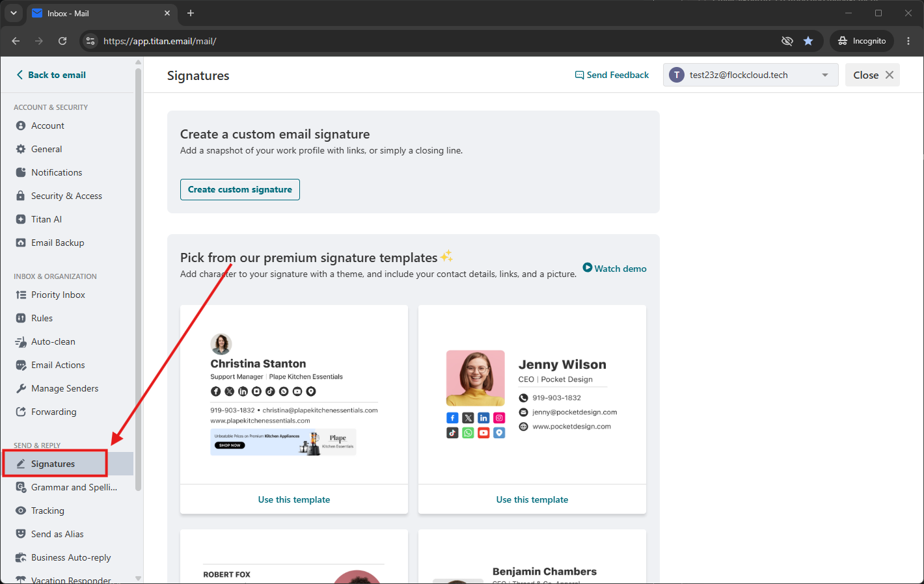Open Business Auto-reply settings
Image resolution: width=924 pixels, height=584 pixels.
(67, 557)
